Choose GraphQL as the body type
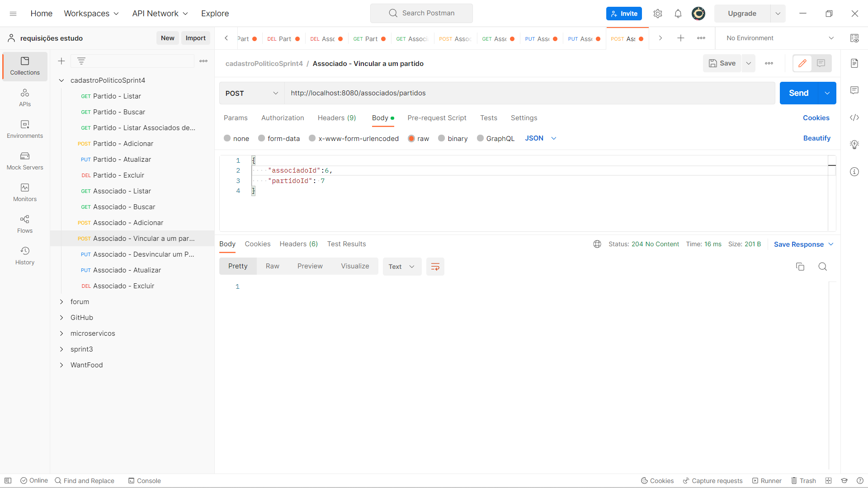This screenshot has width=868, height=488. pos(495,138)
